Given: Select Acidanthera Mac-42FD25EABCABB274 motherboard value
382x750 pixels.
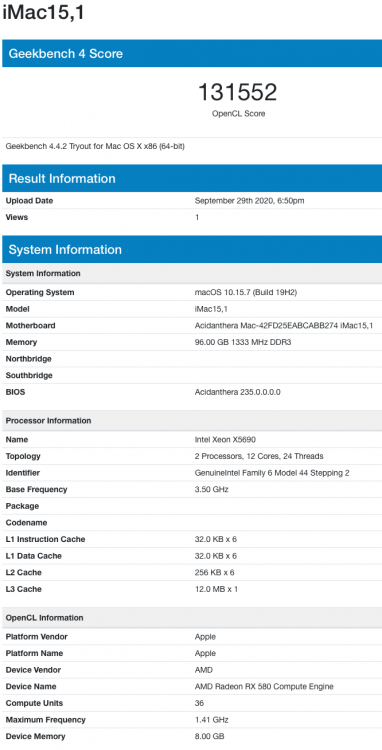Looking at the screenshot, I should [284, 326].
